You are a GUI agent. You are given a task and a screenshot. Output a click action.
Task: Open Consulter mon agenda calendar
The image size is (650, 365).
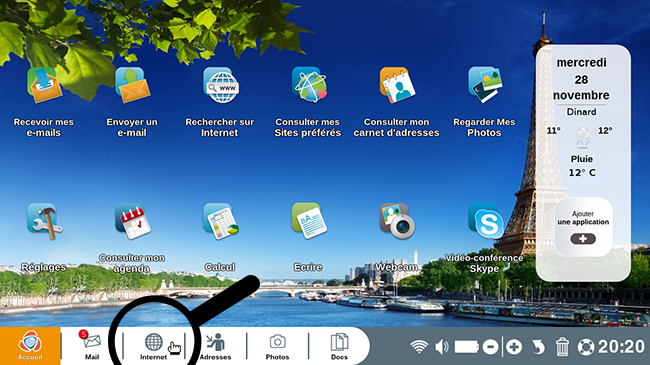point(132,221)
